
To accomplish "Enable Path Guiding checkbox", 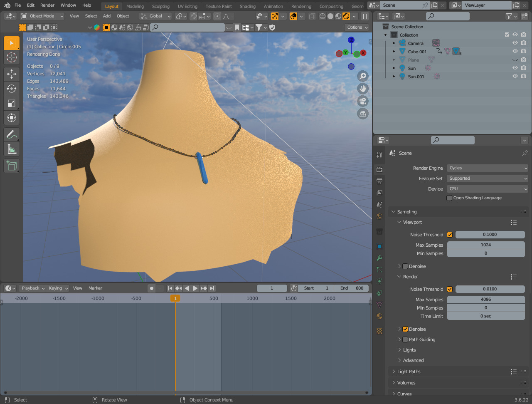I will pos(405,340).
